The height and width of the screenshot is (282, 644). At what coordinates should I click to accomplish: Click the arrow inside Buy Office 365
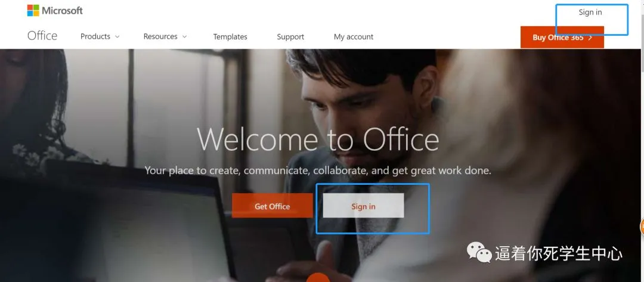590,38
